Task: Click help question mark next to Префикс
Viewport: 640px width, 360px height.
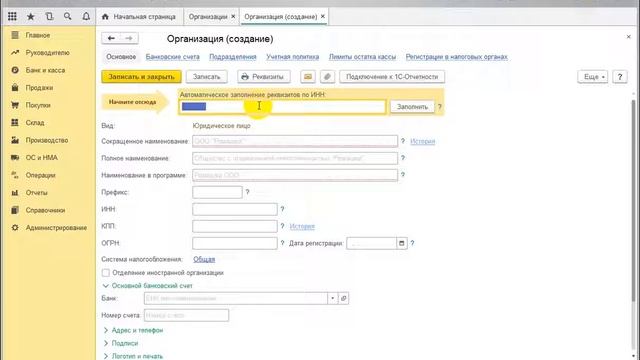Action: pos(247,192)
